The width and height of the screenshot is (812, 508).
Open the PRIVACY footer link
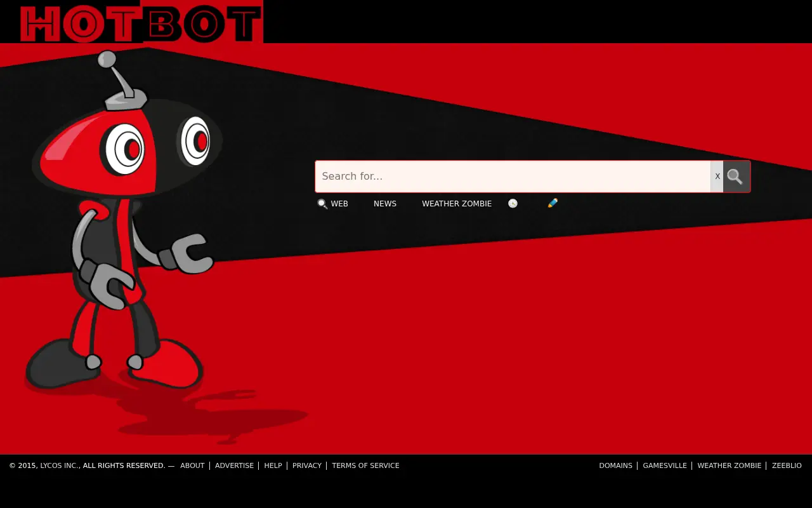click(307, 465)
